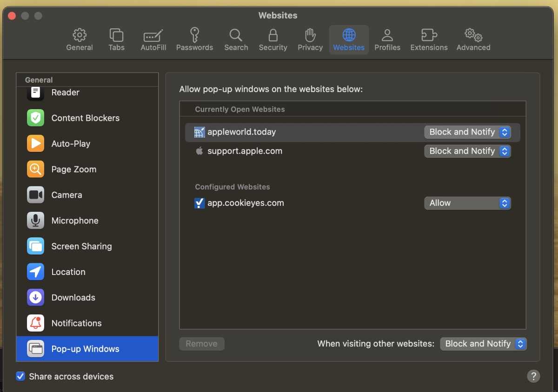The width and height of the screenshot is (558, 392).
Task: Click the Screen Sharing sidebar icon
Action: (x=36, y=246)
